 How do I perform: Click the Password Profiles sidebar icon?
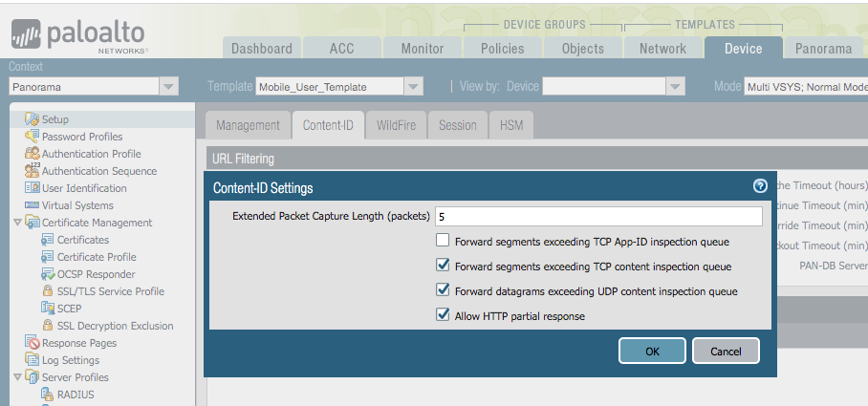[33, 137]
